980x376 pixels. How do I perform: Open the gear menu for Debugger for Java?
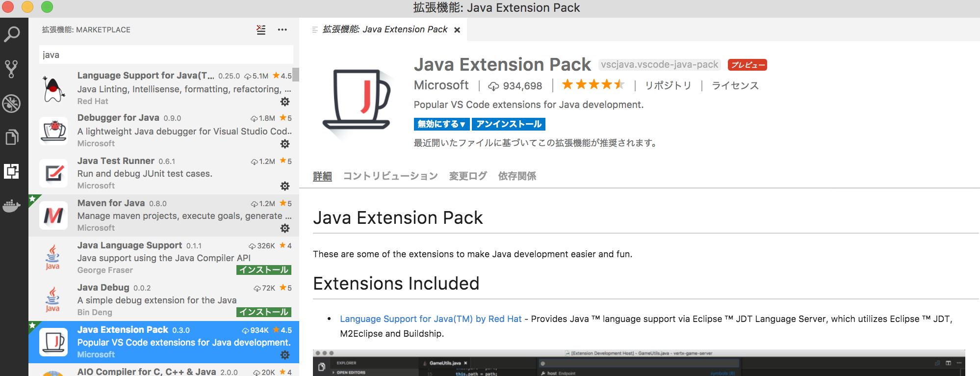tap(285, 144)
